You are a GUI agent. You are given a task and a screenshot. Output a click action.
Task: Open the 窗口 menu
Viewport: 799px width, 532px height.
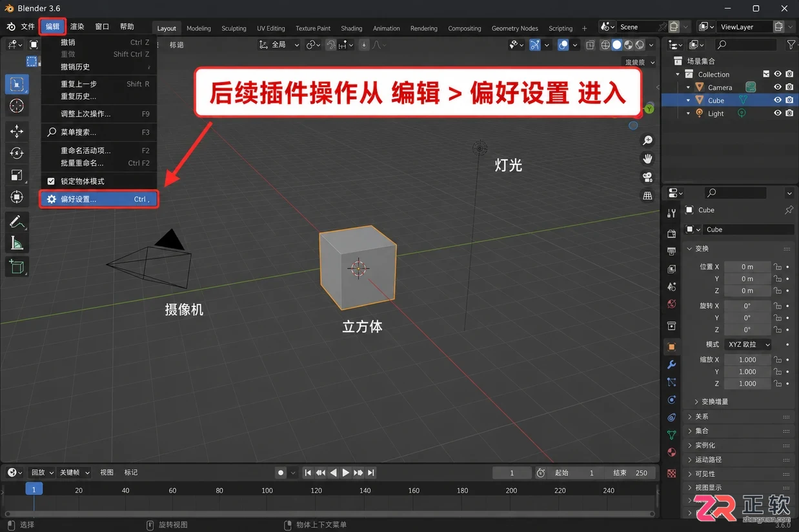click(102, 26)
